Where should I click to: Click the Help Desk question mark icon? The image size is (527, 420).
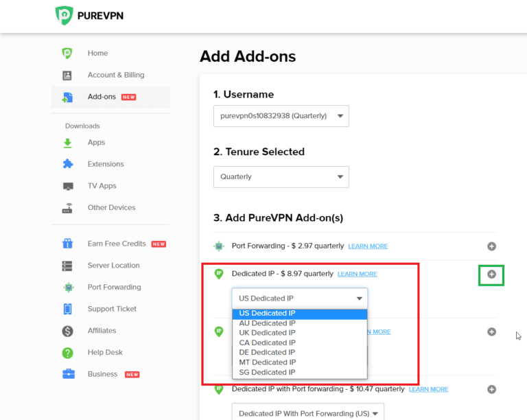tap(67, 353)
